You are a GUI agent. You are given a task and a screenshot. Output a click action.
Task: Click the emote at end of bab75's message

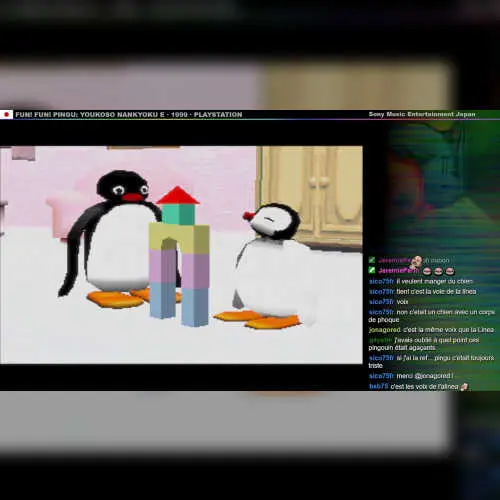tap(464, 387)
